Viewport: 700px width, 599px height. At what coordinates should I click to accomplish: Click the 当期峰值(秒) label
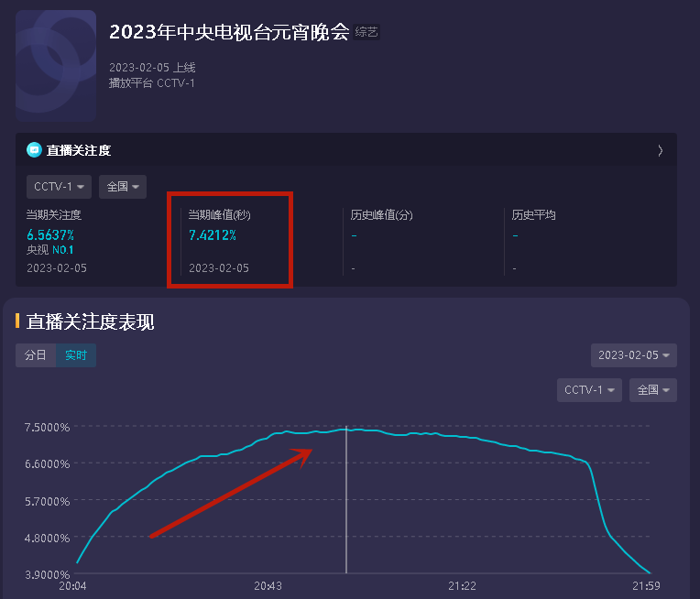tap(219, 215)
